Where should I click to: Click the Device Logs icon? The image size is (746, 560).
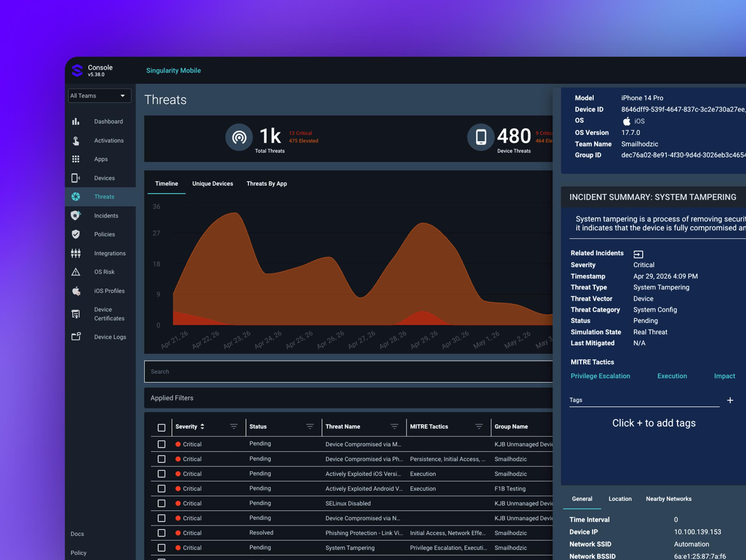click(x=76, y=337)
